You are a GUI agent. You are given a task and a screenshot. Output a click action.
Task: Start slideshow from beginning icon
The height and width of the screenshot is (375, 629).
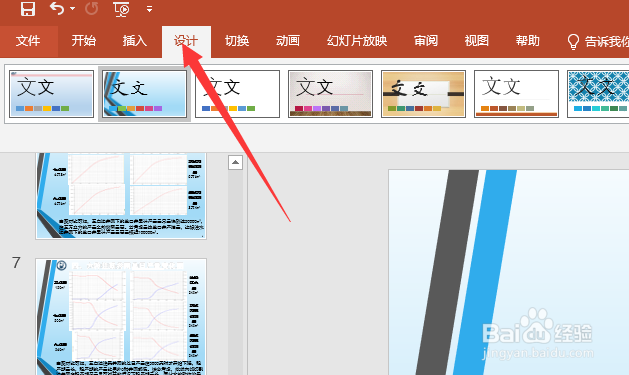(122, 9)
